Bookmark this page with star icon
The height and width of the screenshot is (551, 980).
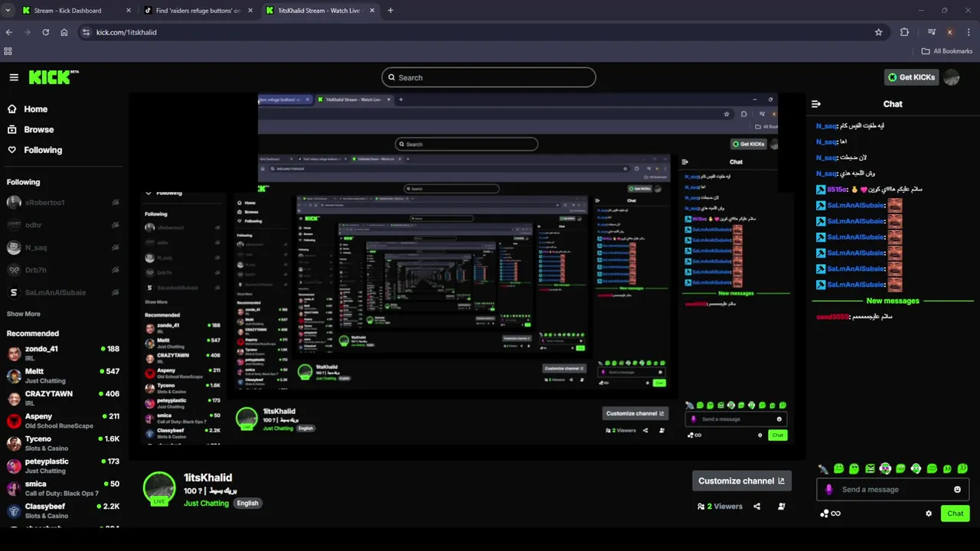[x=878, y=32]
